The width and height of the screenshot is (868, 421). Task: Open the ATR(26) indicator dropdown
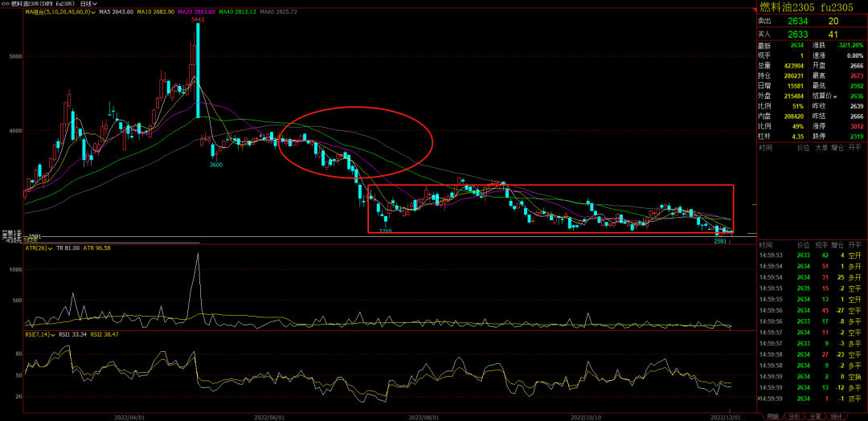click(x=39, y=247)
